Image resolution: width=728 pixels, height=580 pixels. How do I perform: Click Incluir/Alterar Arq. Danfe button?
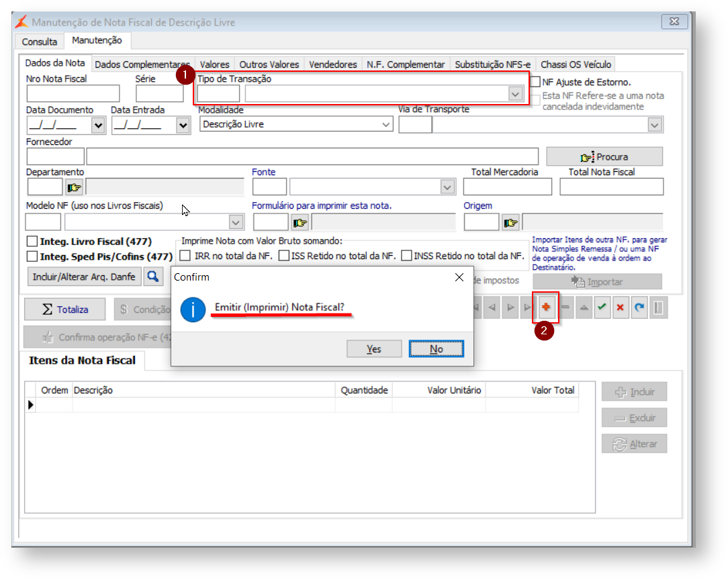(84, 277)
